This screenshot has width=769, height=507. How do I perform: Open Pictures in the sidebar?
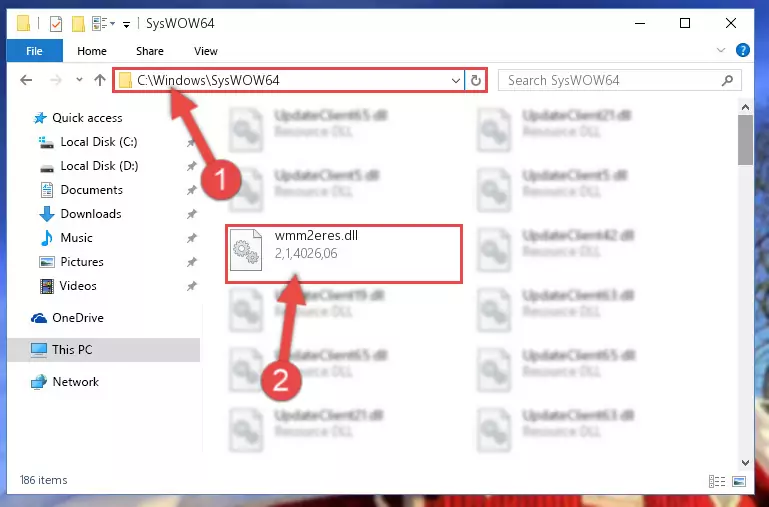pos(81,262)
